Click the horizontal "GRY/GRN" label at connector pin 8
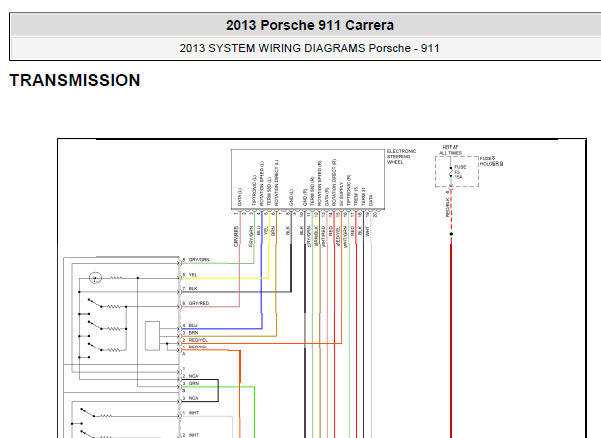This screenshot has width=601, height=438. [x=199, y=260]
